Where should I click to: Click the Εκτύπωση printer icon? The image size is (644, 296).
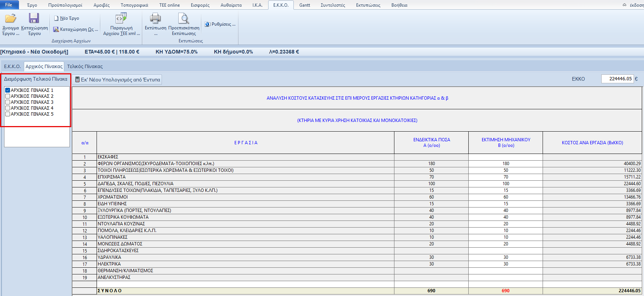[x=155, y=19]
